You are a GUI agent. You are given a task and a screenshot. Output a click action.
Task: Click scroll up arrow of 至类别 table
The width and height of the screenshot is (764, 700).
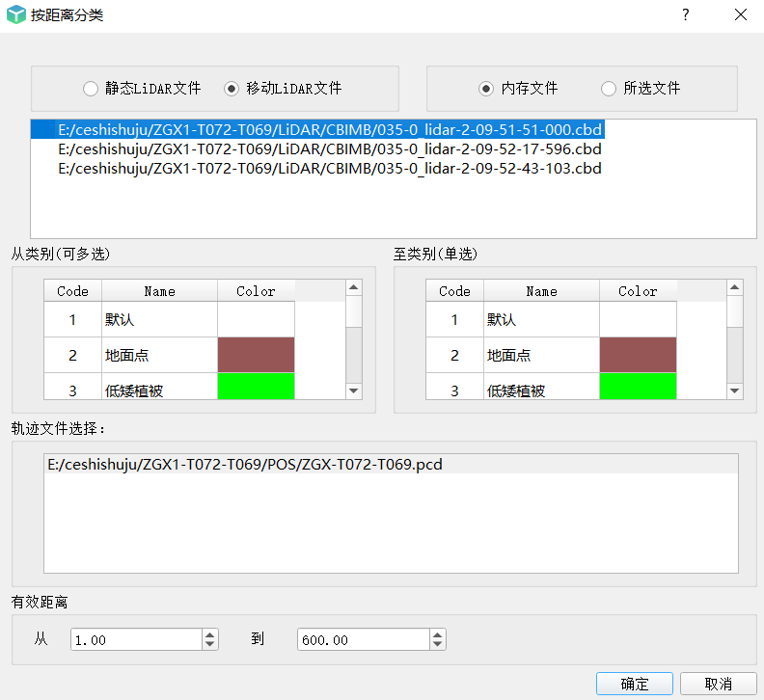pyautogui.click(x=735, y=287)
